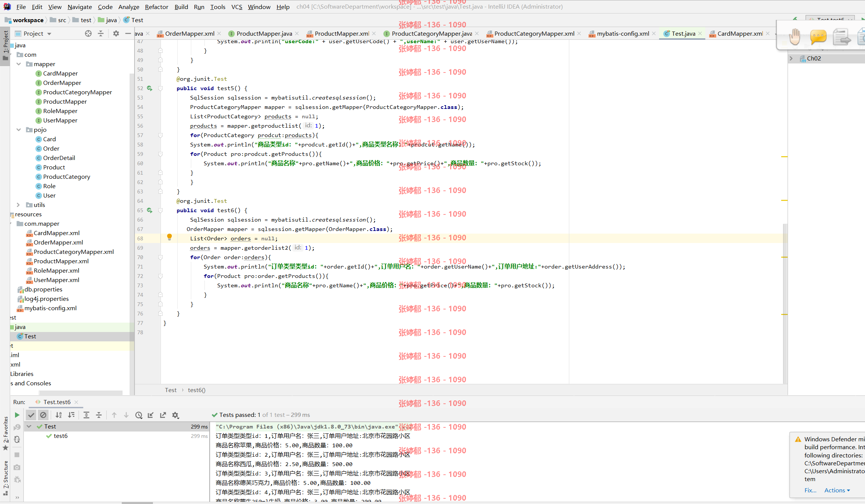This screenshot has width=865, height=504.
Task: Expand the utils package folder
Action: [18, 205]
